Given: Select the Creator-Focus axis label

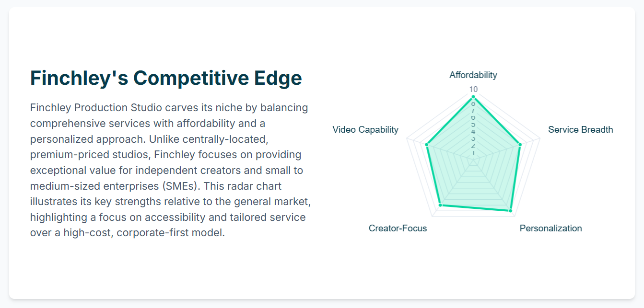Looking at the screenshot, I should pos(398,228).
